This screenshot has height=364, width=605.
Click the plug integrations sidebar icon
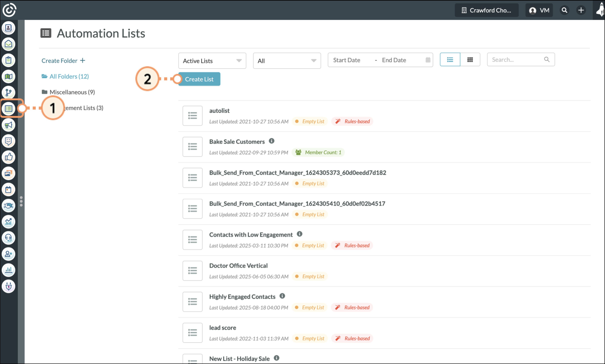pos(9,286)
